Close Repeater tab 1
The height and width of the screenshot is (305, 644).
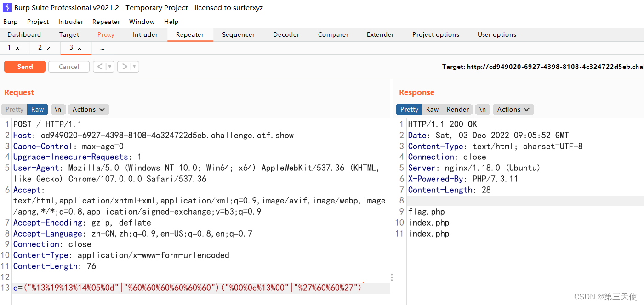17,48
